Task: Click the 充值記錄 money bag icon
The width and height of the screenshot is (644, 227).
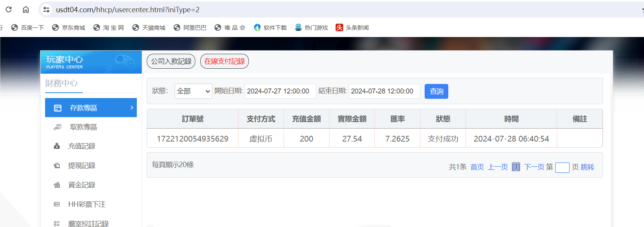Action: pyautogui.click(x=57, y=146)
